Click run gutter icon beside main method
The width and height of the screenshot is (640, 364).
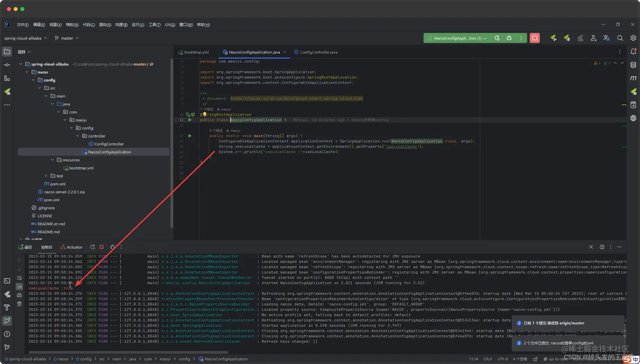point(190,136)
